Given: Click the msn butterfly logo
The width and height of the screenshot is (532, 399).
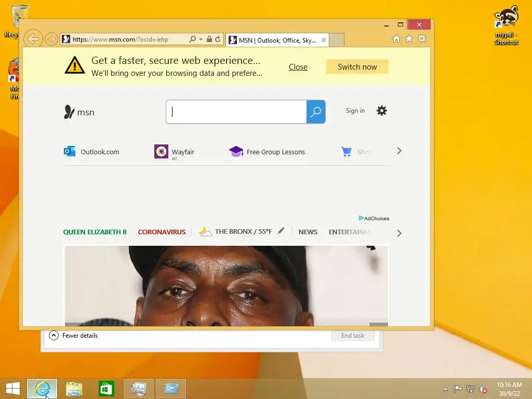Looking at the screenshot, I should point(79,112).
